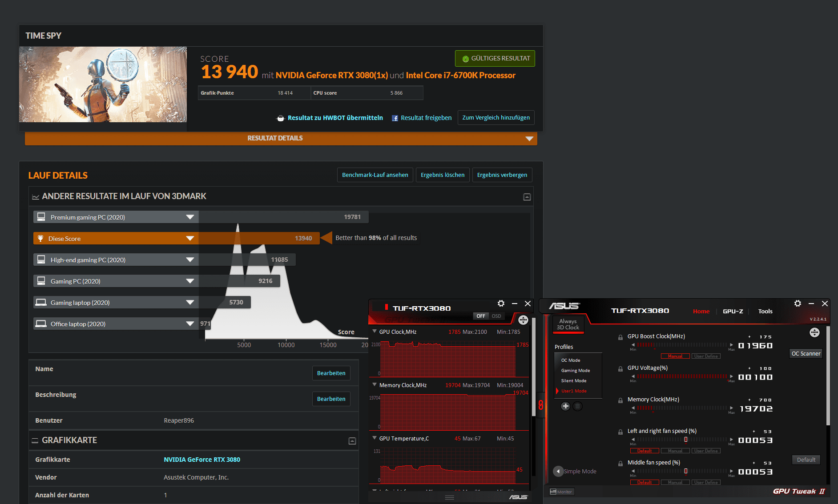Collapse the GPU Clock,MHz graph triangle
This screenshot has width=838, height=504.
(375, 331)
